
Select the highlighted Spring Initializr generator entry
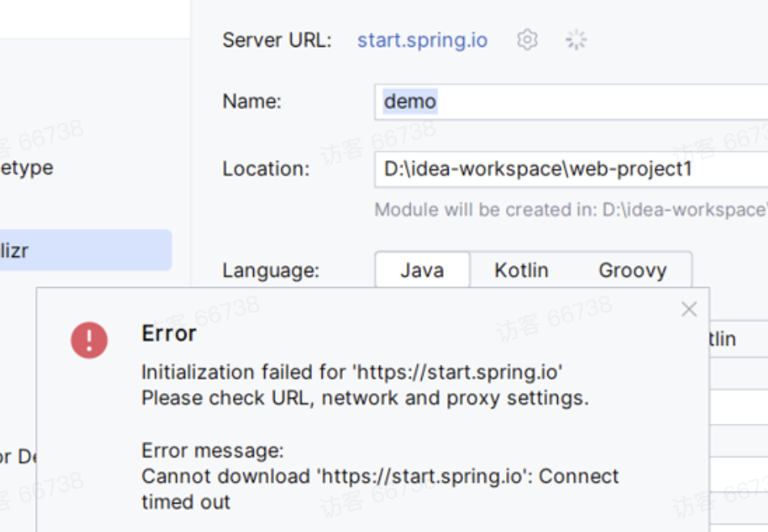coord(86,251)
